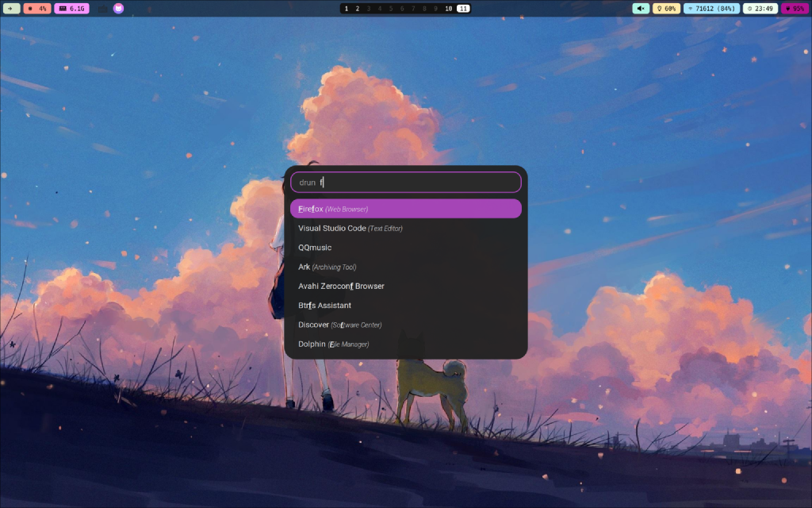This screenshot has width=812, height=508.
Task: Click the drun search input field
Action: pyautogui.click(x=405, y=183)
